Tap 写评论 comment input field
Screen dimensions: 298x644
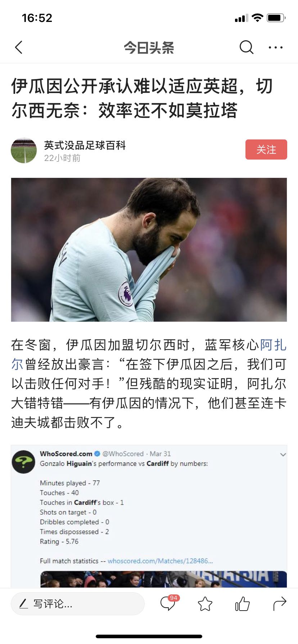click(78, 604)
